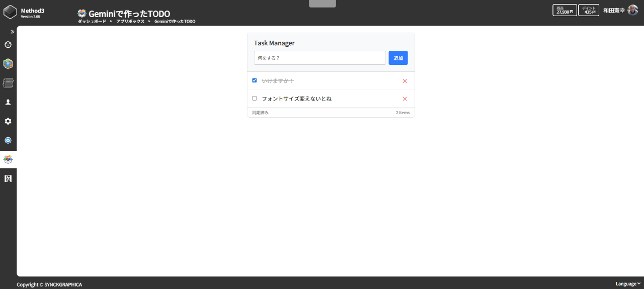Open the dashboard gauge icon in sidebar
Screen dimensions: 644x289
point(8,45)
